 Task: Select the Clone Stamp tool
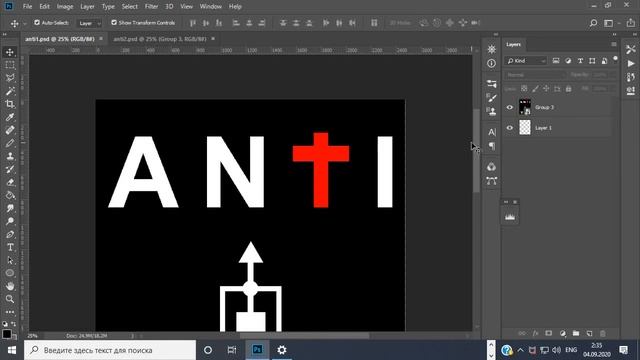(10, 156)
